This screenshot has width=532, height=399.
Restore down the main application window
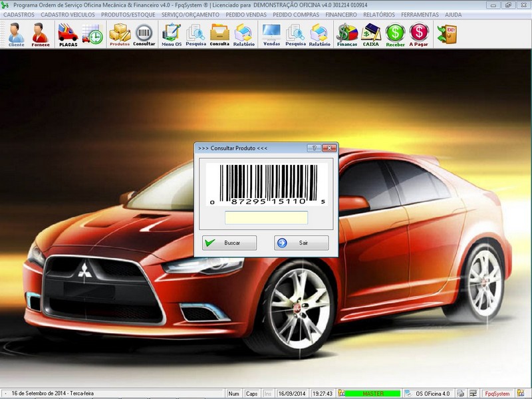(508, 5)
